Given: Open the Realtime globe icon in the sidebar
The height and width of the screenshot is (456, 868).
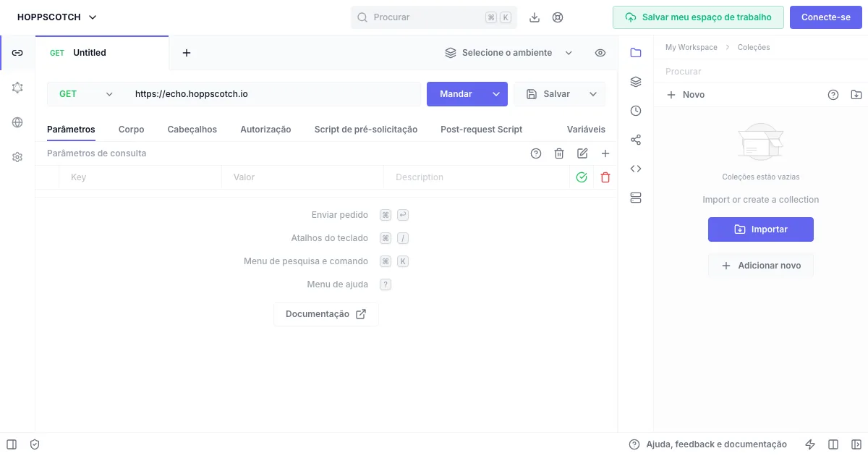Looking at the screenshot, I should pos(17,122).
